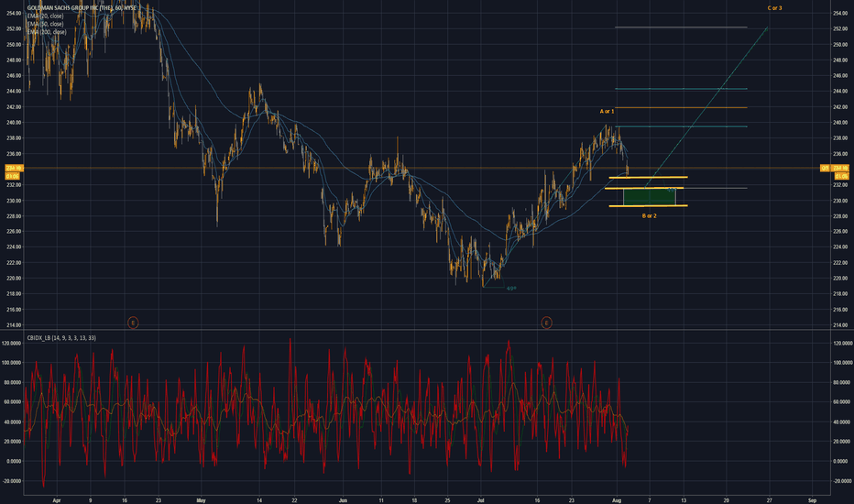Viewport: 854px width, 504px height.
Task: Click the 254.00 label on right price axis
Action: coord(840,13)
